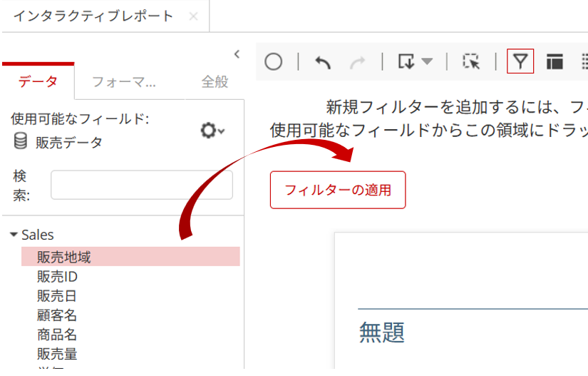Click the circle icon in the toolbar

pyautogui.click(x=273, y=61)
